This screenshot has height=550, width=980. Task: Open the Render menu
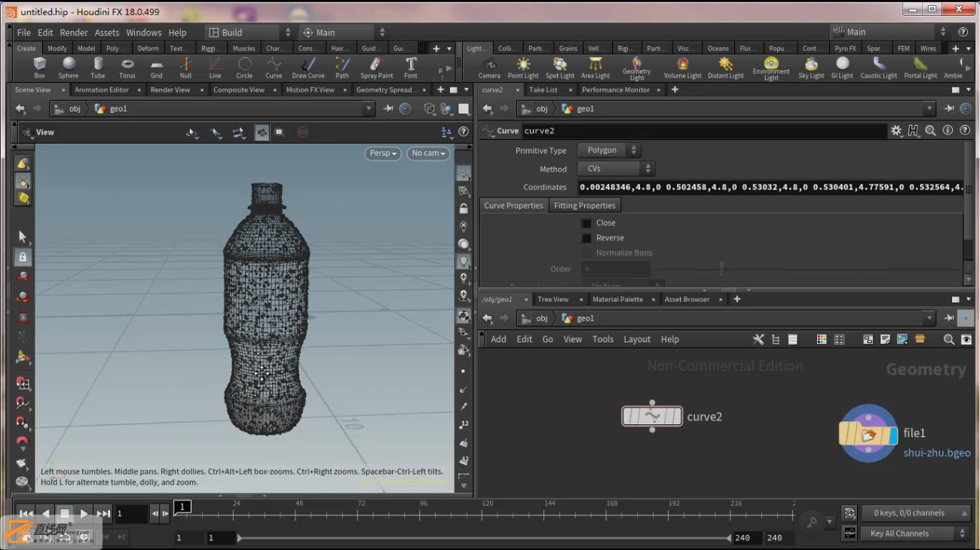[74, 32]
